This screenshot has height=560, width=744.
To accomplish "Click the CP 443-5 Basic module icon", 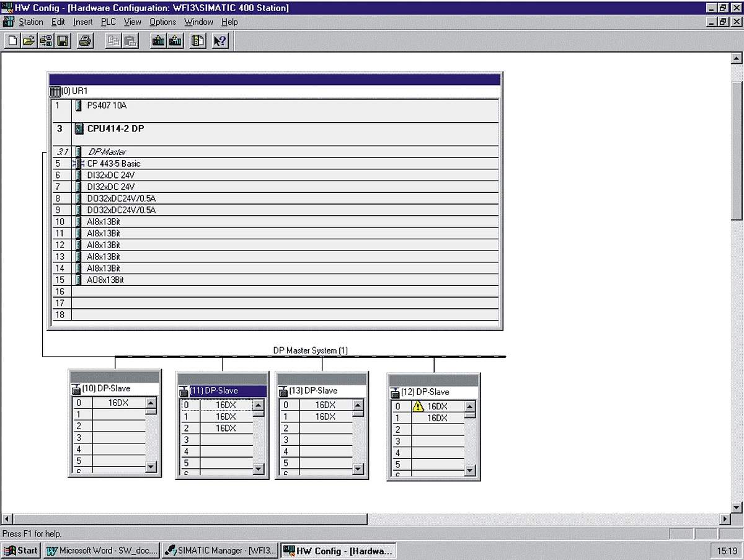I will click(78, 164).
